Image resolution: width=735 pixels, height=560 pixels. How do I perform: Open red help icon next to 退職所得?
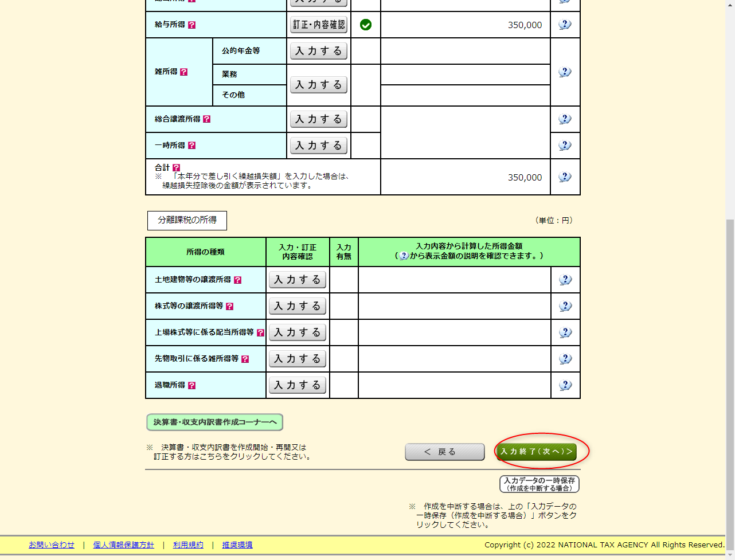point(191,385)
